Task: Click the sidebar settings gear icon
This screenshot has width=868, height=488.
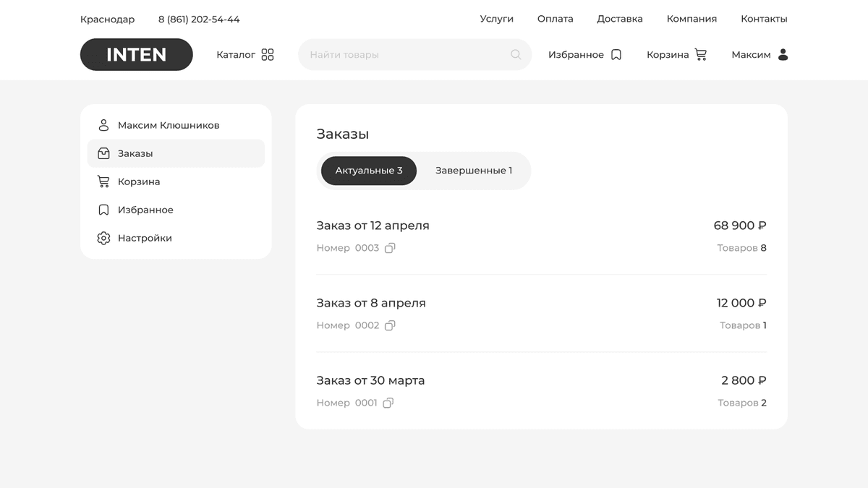Action: pyautogui.click(x=103, y=238)
